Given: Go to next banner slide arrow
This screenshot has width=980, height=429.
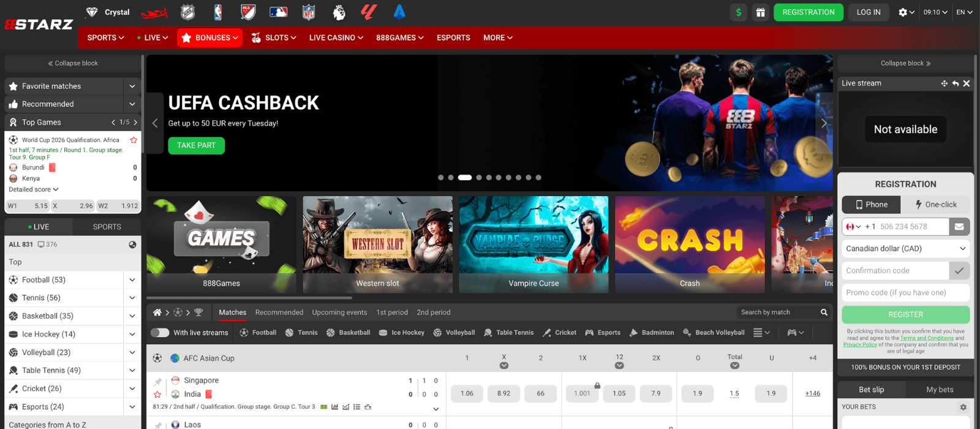Looking at the screenshot, I should 824,123.
